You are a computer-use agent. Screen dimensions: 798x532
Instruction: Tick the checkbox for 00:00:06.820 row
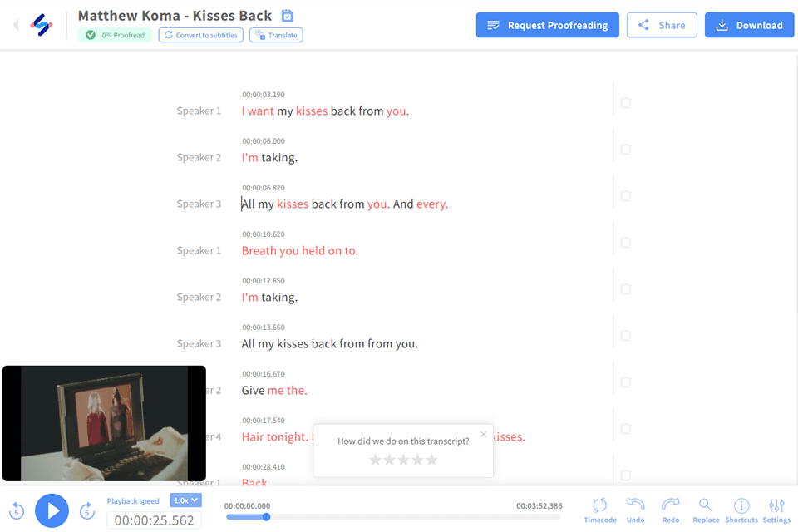pyautogui.click(x=625, y=196)
